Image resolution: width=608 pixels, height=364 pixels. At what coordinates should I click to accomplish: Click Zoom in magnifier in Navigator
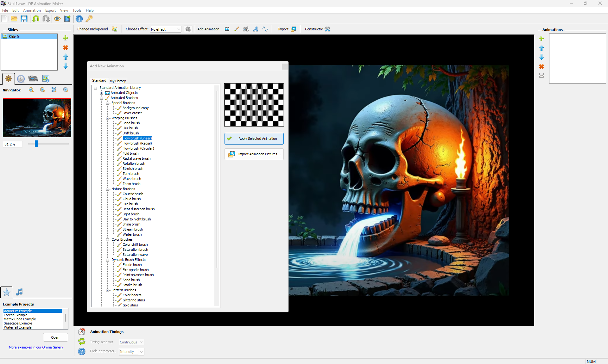coord(31,90)
